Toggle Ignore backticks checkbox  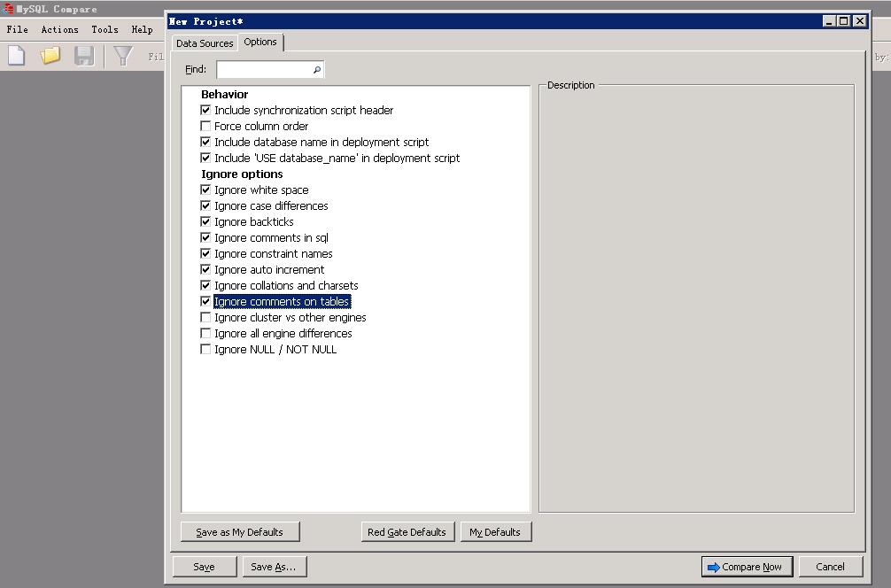[x=205, y=221]
